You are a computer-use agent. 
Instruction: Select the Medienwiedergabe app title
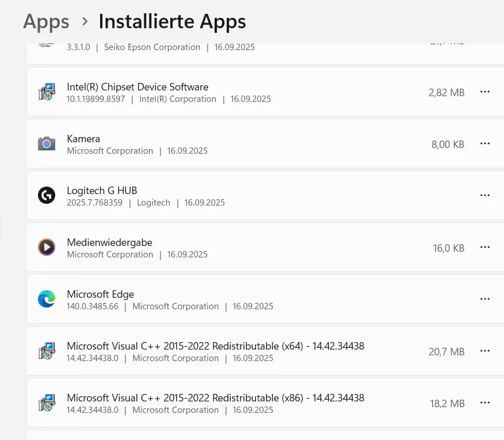pyautogui.click(x=110, y=242)
